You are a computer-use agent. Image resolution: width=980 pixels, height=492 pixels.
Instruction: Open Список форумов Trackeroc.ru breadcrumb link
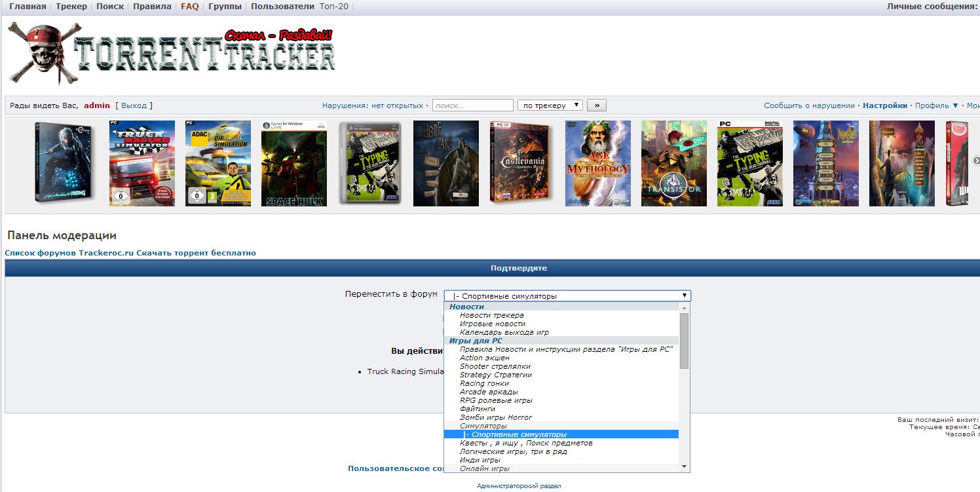coord(130,253)
